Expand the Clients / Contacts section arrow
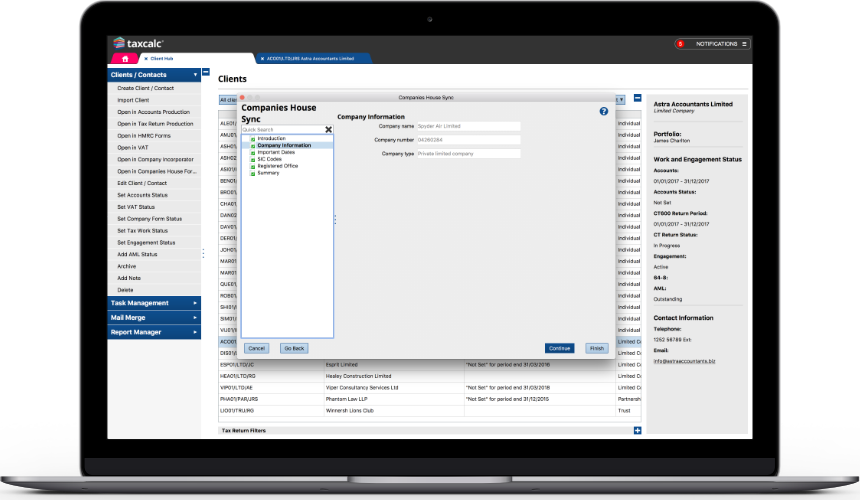The width and height of the screenshot is (860, 500). 195,75
